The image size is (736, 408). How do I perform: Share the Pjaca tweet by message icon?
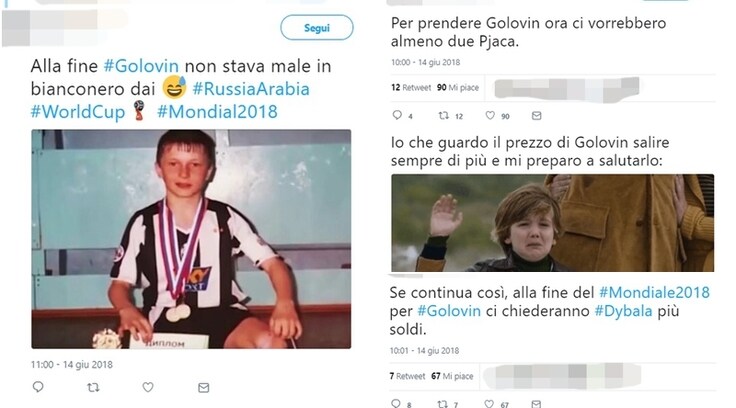(x=536, y=115)
